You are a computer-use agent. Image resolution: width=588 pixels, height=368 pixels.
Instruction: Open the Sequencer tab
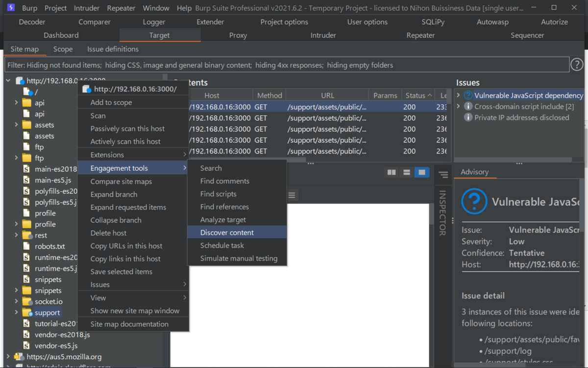tap(527, 35)
